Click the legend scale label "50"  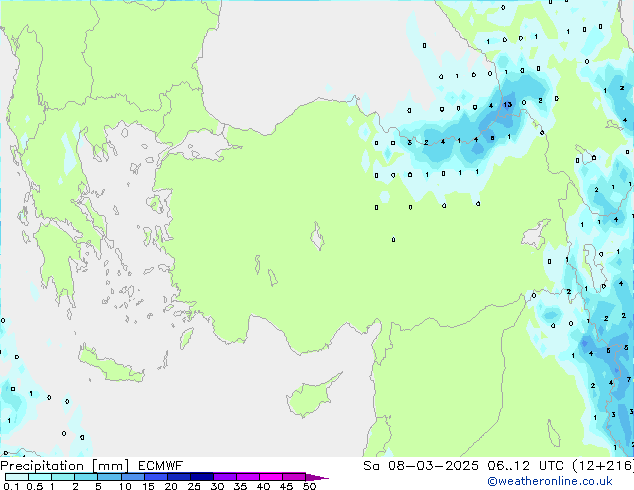(310, 486)
